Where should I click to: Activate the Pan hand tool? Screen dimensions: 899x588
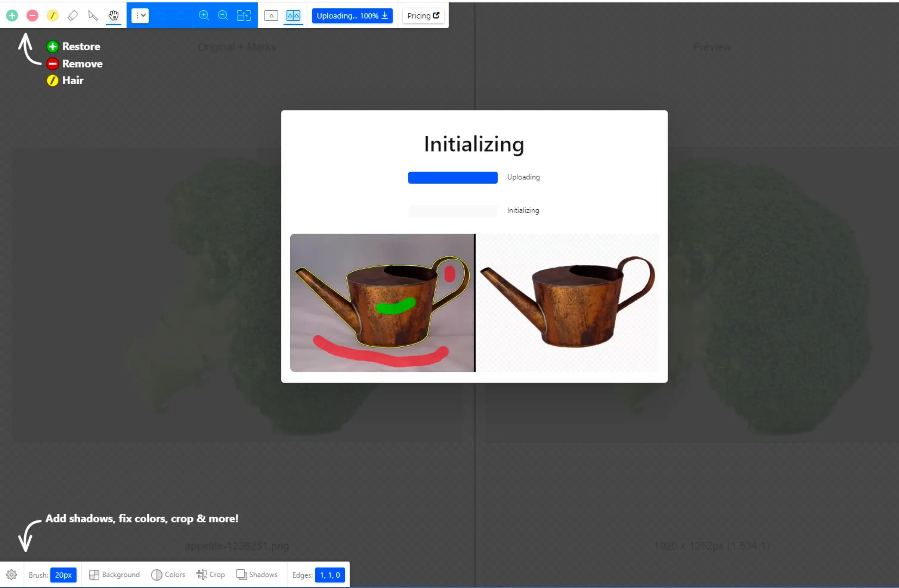point(113,15)
